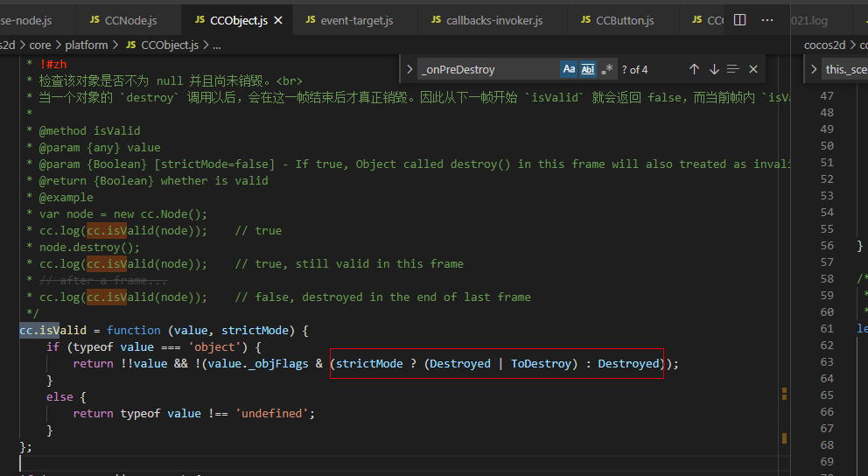Screen dimensions: 868x476
Task: Click the core breadcrumb segment
Action: pos(40,45)
